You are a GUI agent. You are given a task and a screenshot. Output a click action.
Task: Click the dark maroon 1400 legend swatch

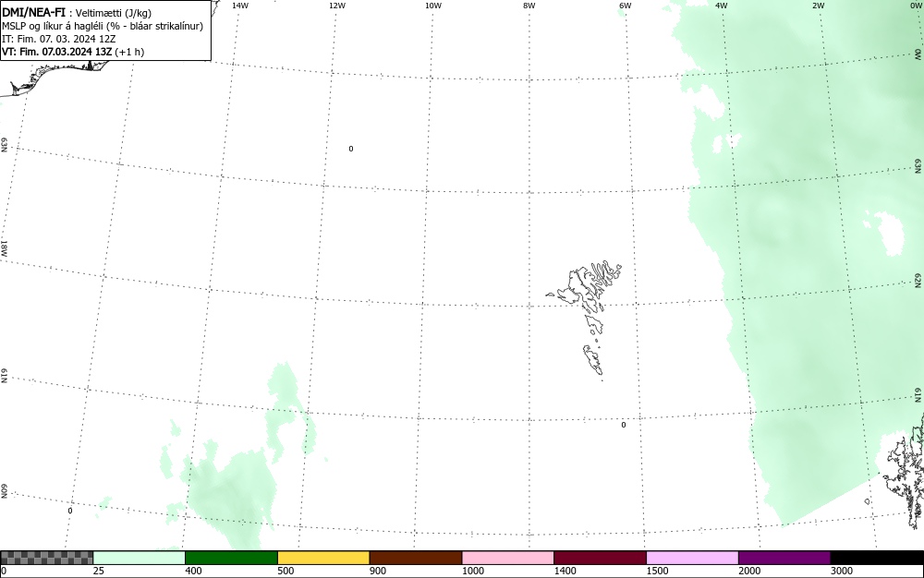[600, 558]
